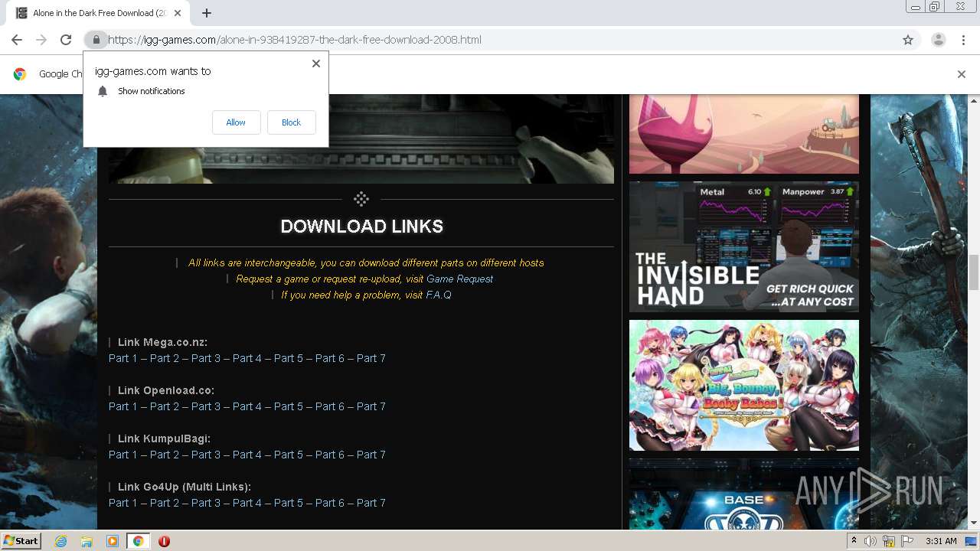
Task: Click the page vertical scrollbar thumb
Action: (x=974, y=272)
